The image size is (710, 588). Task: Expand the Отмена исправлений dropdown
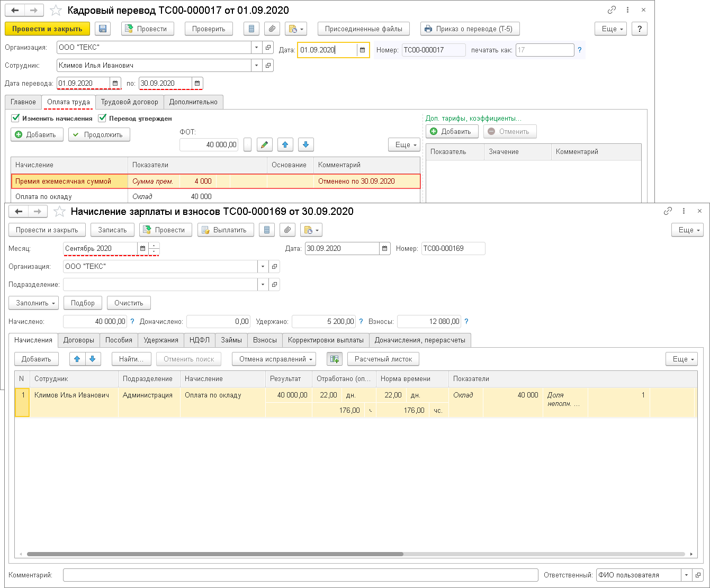(x=273, y=359)
